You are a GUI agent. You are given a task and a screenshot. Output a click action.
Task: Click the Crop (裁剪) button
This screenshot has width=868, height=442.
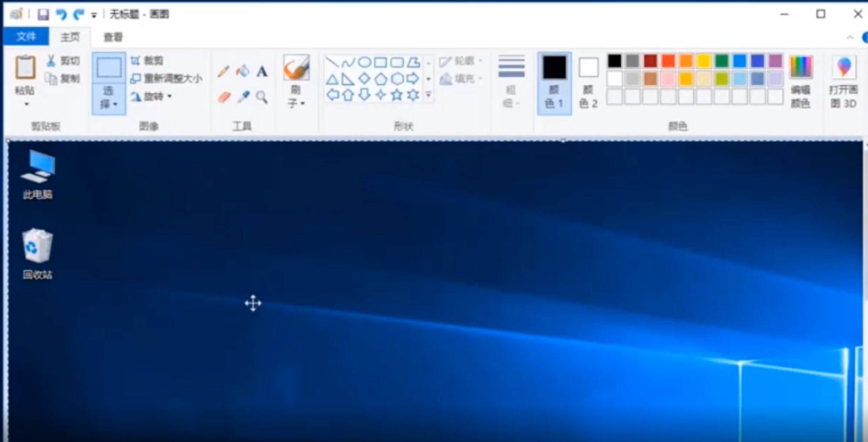coord(147,61)
